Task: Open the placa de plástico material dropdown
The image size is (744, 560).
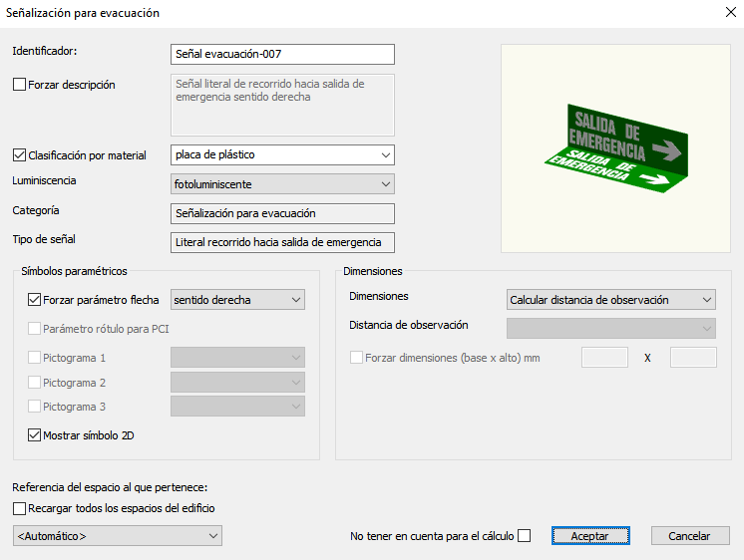Action: coord(283,155)
